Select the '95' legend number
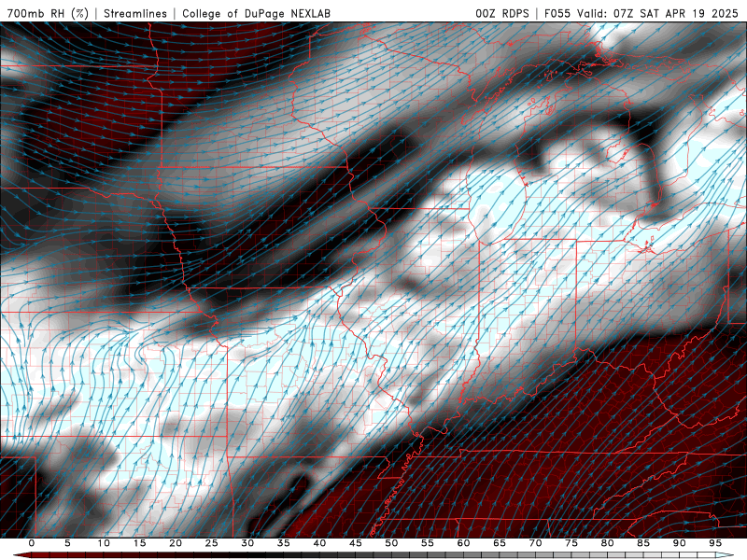Screen dimensions: 747x560 715,543
